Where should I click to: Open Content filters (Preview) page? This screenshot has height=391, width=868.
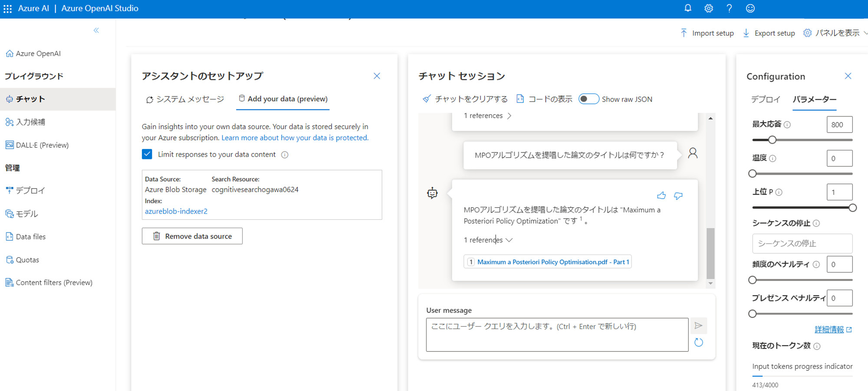[x=49, y=282]
